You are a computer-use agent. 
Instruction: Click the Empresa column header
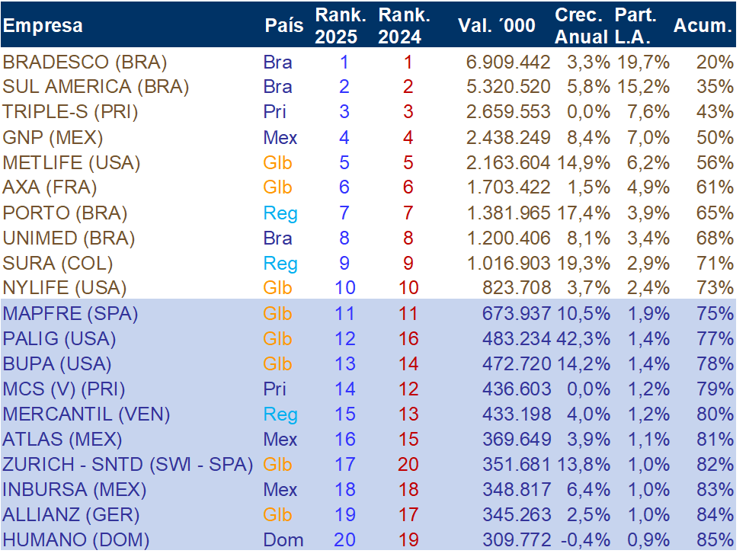(43, 25)
